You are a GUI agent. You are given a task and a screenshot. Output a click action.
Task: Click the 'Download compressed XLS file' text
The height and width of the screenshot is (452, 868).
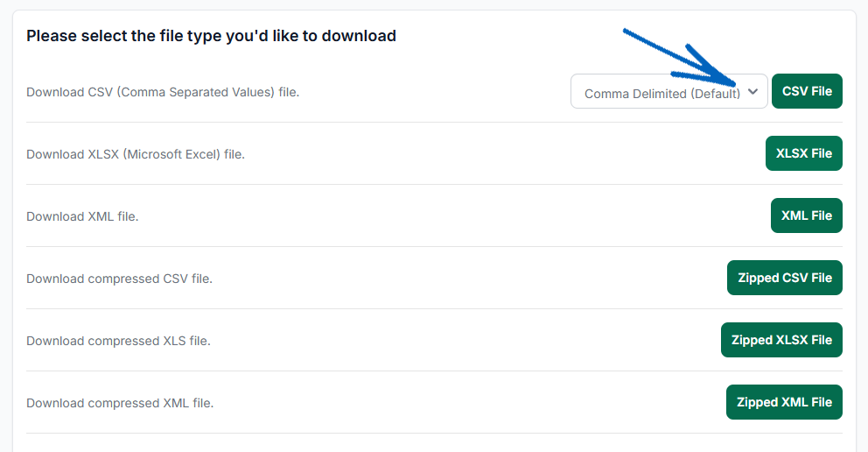118,341
